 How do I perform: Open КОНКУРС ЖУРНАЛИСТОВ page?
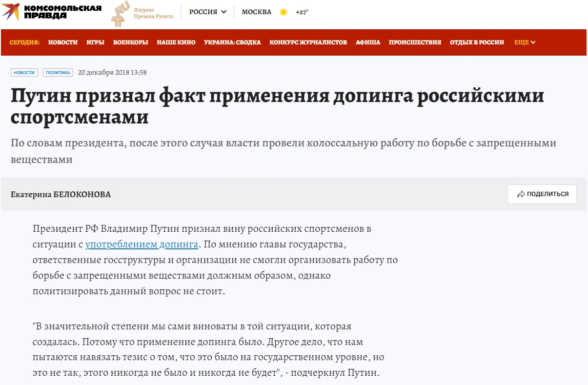pos(308,42)
